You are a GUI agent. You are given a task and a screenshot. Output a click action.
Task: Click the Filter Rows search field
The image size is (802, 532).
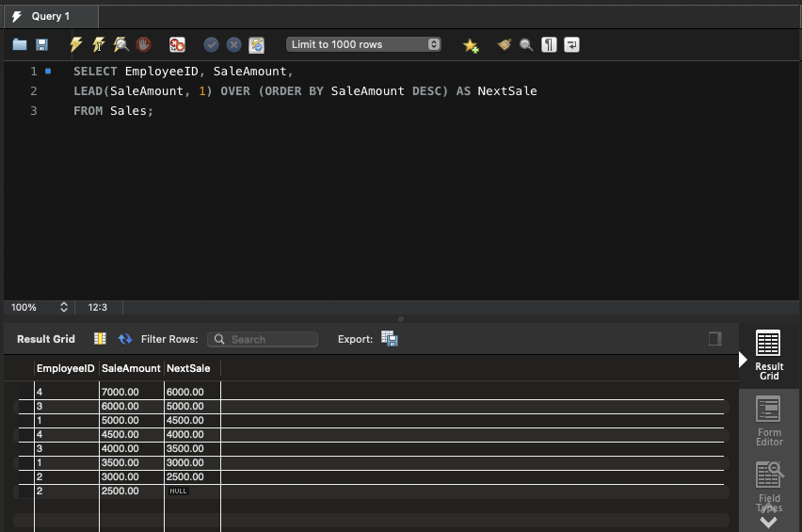(263, 339)
